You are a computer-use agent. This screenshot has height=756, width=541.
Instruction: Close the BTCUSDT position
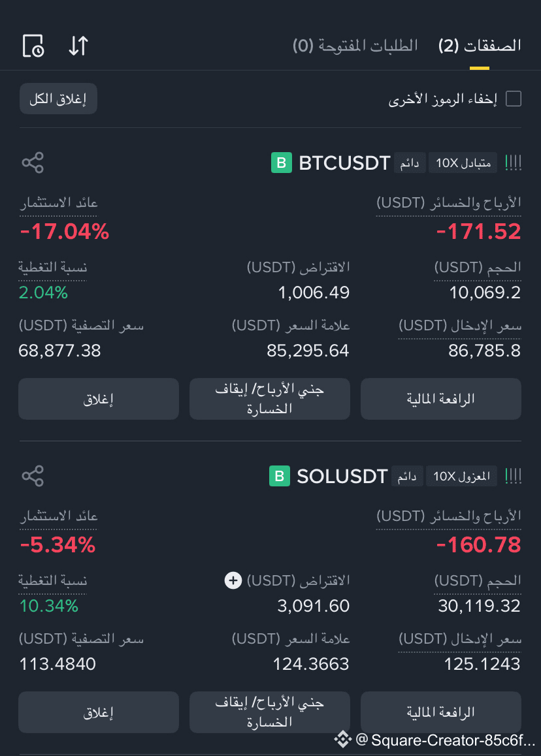point(99,399)
